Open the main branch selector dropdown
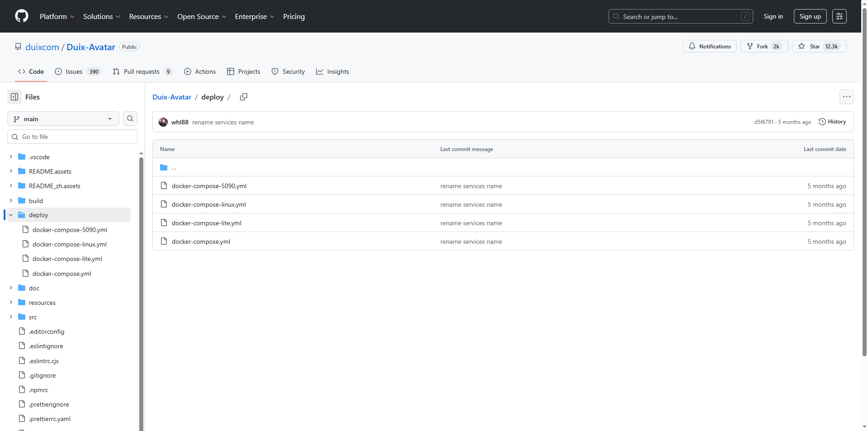The width and height of the screenshot is (868, 431). (x=63, y=118)
